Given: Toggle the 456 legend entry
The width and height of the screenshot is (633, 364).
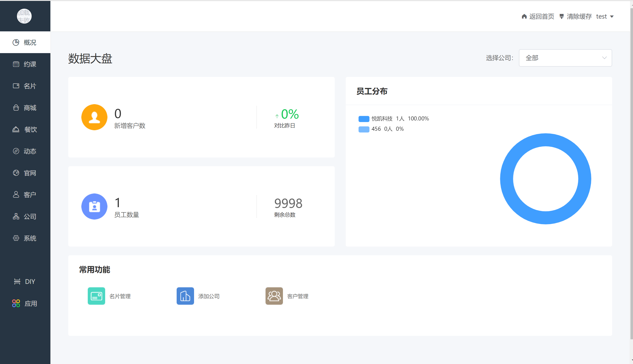Looking at the screenshot, I should [376, 129].
